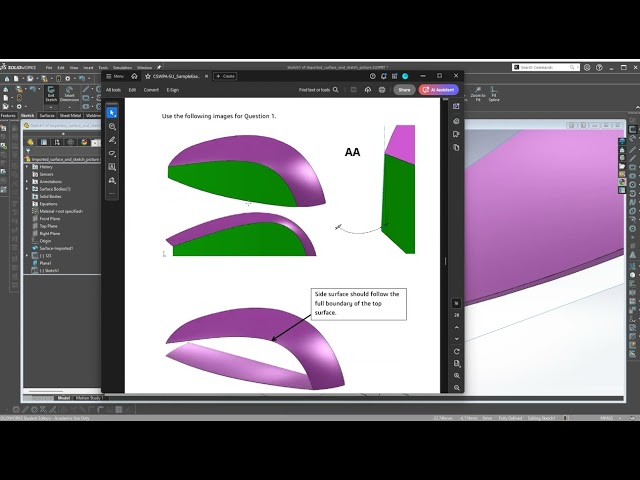640x480 pixels.
Task: Click the filter funnel in feature tree
Action: pyautogui.click(x=28, y=151)
